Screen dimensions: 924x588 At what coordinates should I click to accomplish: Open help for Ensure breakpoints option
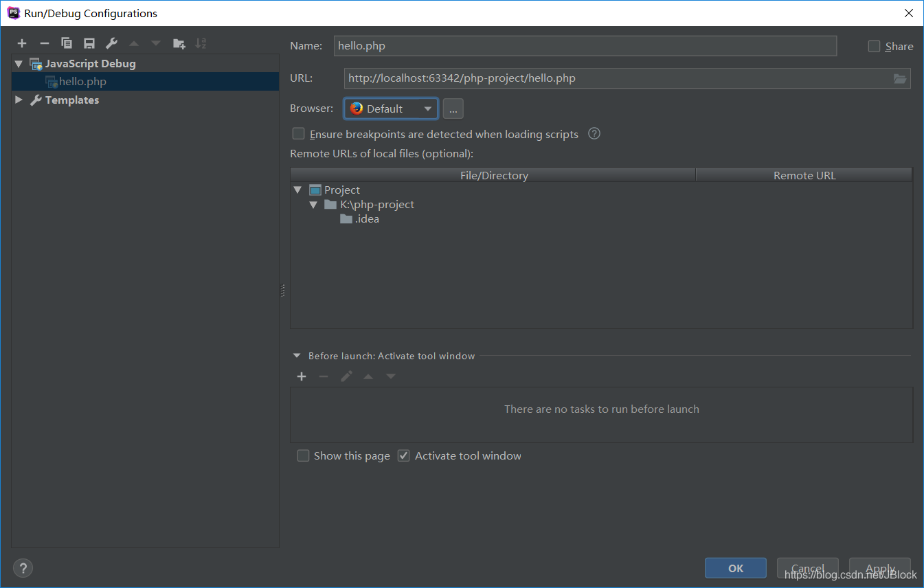click(x=594, y=134)
